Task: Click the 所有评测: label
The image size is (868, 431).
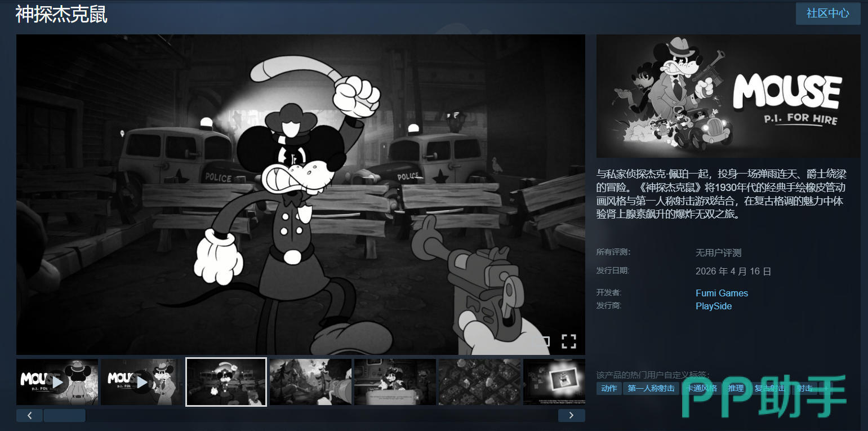Action: tap(613, 252)
